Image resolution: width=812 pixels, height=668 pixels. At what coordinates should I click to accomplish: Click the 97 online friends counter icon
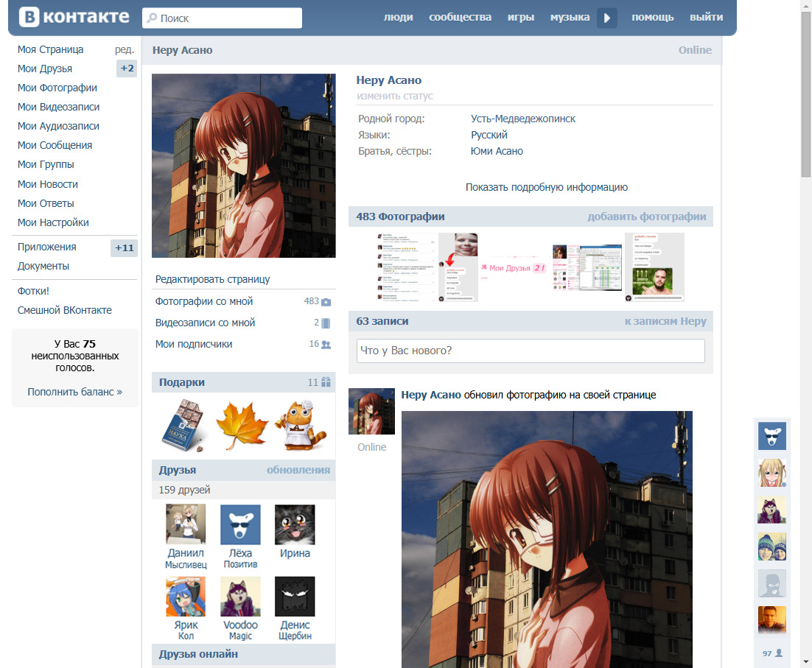(779, 653)
